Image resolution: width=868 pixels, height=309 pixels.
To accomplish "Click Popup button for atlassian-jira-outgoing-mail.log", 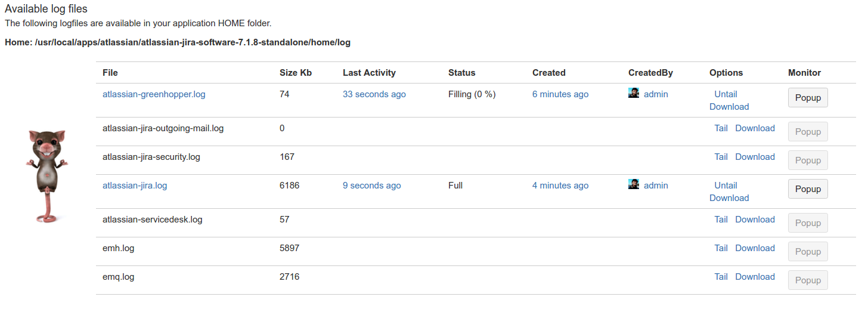I will point(808,132).
